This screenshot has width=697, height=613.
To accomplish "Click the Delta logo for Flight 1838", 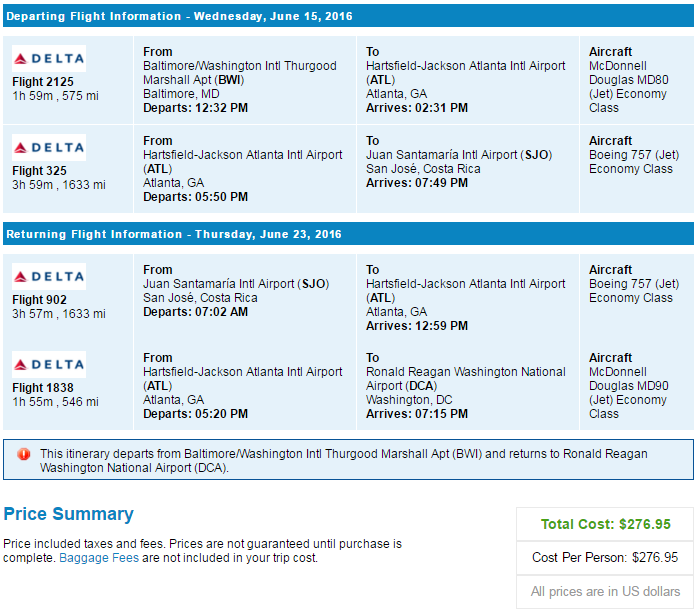I will coord(49,365).
